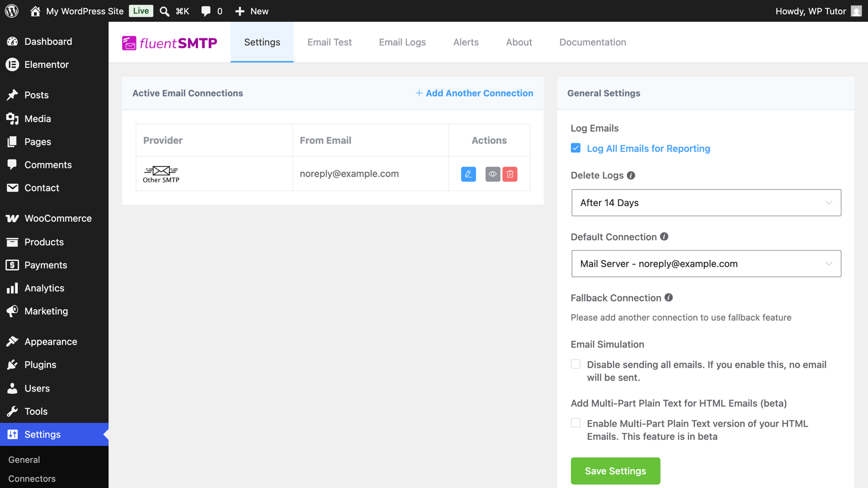Click Add Another Connection

(474, 93)
